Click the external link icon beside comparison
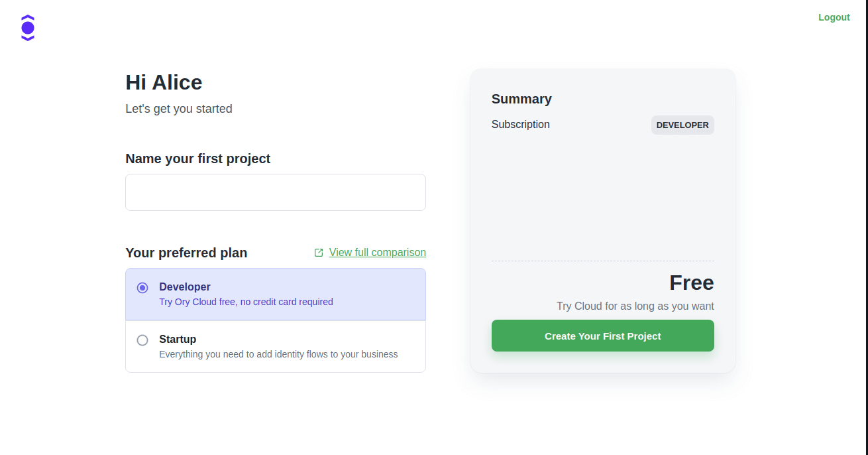Screen dimensions: 868x455 [319, 253]
